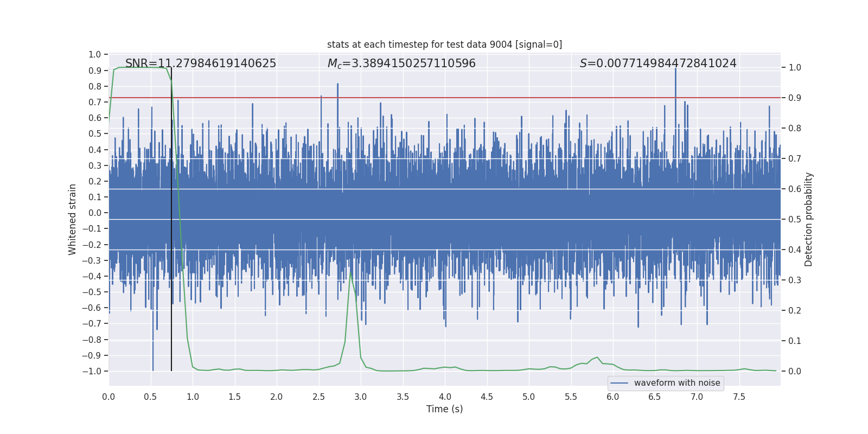Click the '1.0' tick on the right axis
The width and height of the screenshot is (868, 434).
click(x=794, y=68)
